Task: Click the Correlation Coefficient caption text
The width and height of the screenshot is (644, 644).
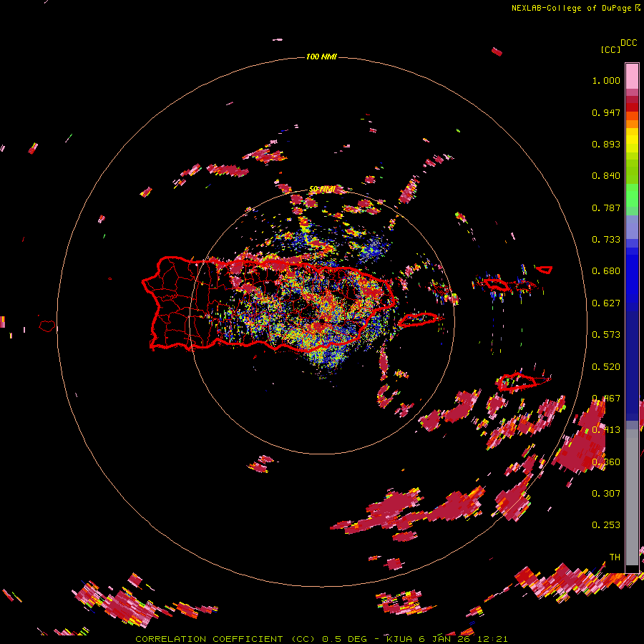Action: pos(227,639)
